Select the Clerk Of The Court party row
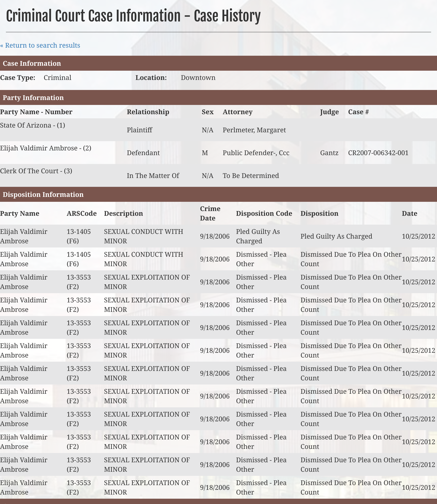The height and width of the screenshot is (504, 437). coord(218,175)
